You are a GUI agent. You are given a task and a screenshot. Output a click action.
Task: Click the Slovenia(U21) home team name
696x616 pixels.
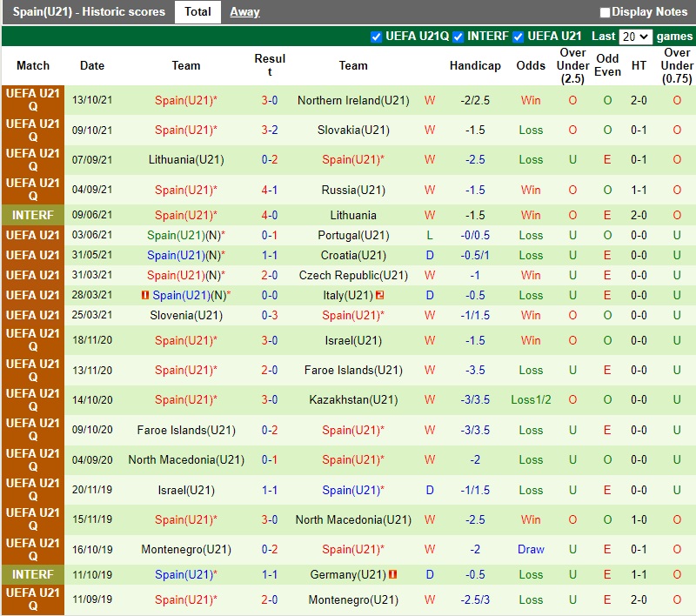pyautogui.click(x=186, y=315)
